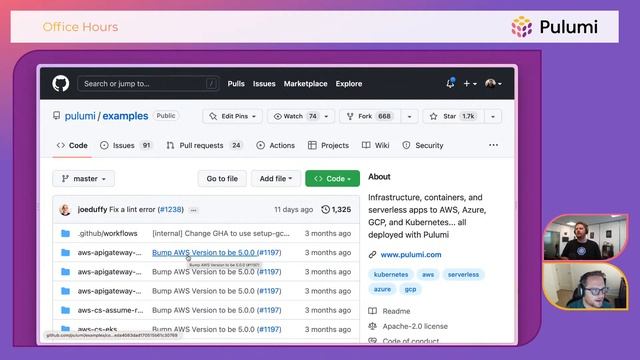The width and height of the screenshot is (640, 360).
Task: Expand the commit message ellipsis
Action: (193, 210)
